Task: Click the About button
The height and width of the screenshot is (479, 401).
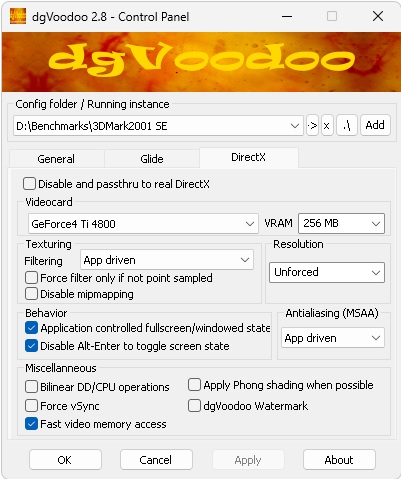Action: 339,460
